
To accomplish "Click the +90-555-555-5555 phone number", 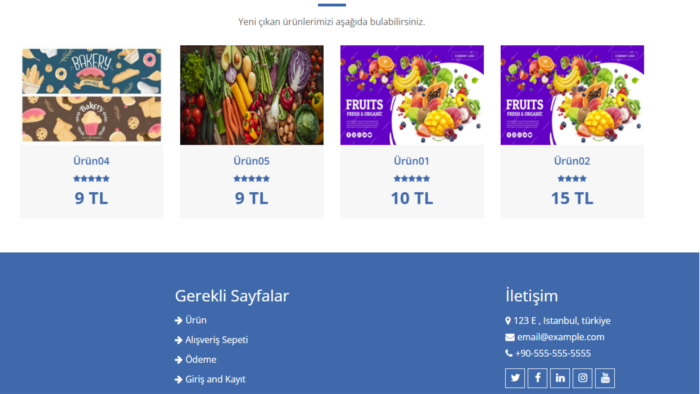I will [x=553, y=353].
